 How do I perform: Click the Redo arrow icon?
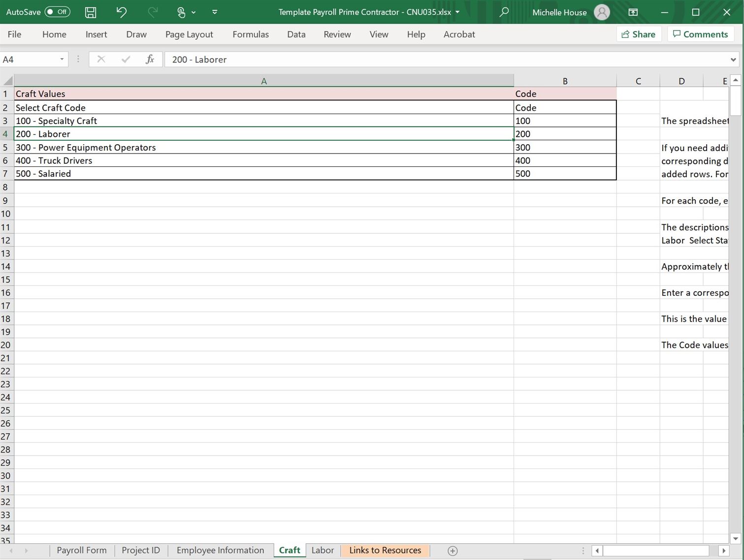153,12
